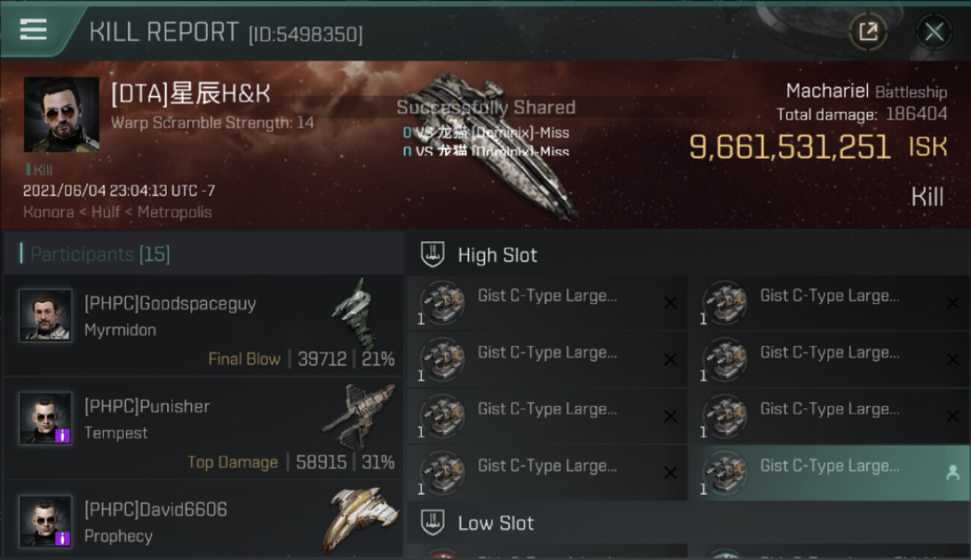Open victim pilot portrait of 星辰H&K
971x560 pixels.
pos(61,114)
